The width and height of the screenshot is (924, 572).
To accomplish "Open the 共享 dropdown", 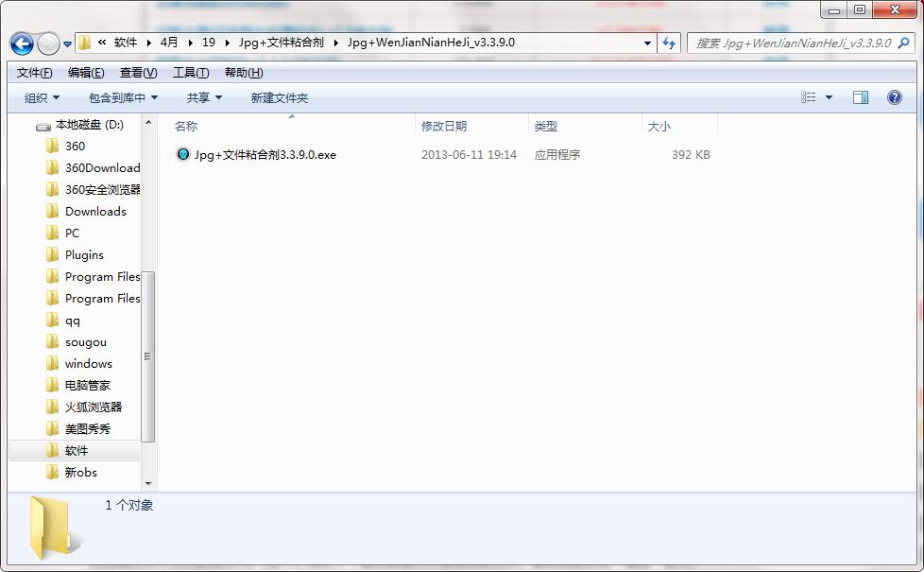I will 204,98.
